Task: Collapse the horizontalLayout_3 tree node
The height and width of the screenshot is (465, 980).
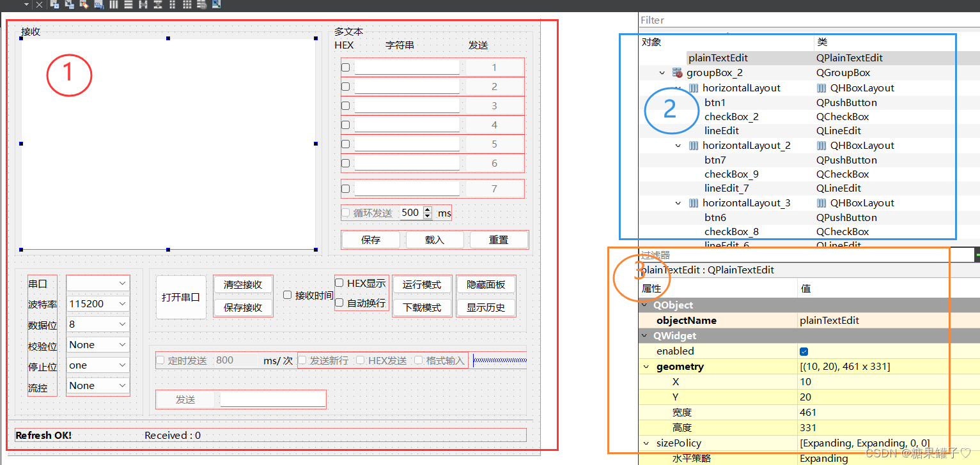Action: pos(678,203)
